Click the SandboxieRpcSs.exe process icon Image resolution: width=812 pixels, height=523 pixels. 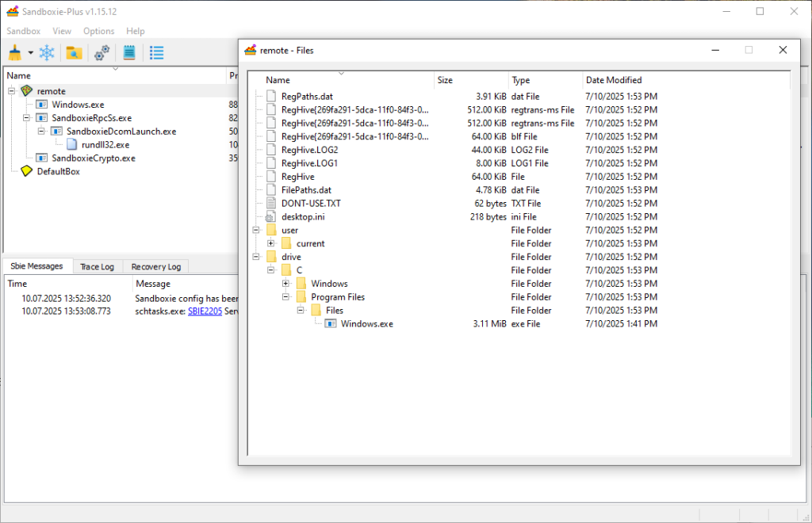pyautogui.click(x=42, y=118)
